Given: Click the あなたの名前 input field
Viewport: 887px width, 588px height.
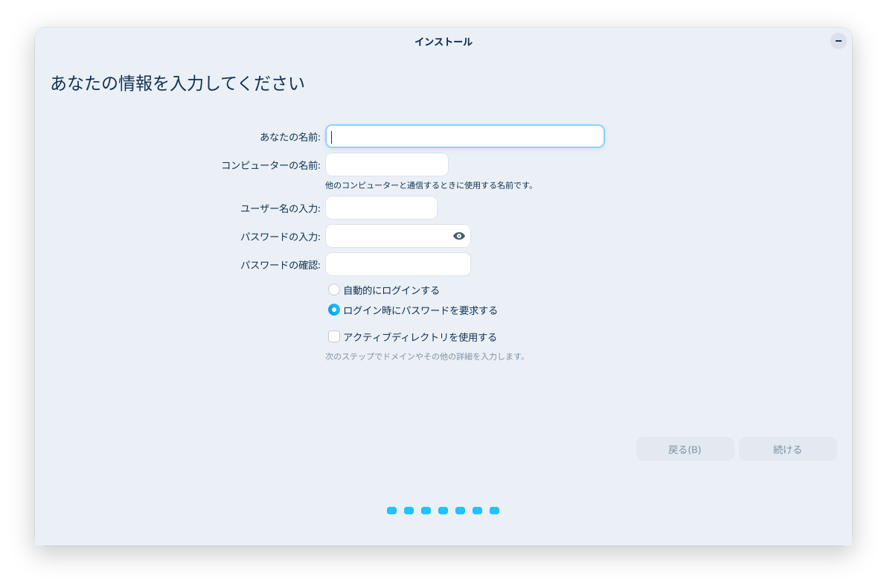Looking at the screenshot, I should point(464,136).
